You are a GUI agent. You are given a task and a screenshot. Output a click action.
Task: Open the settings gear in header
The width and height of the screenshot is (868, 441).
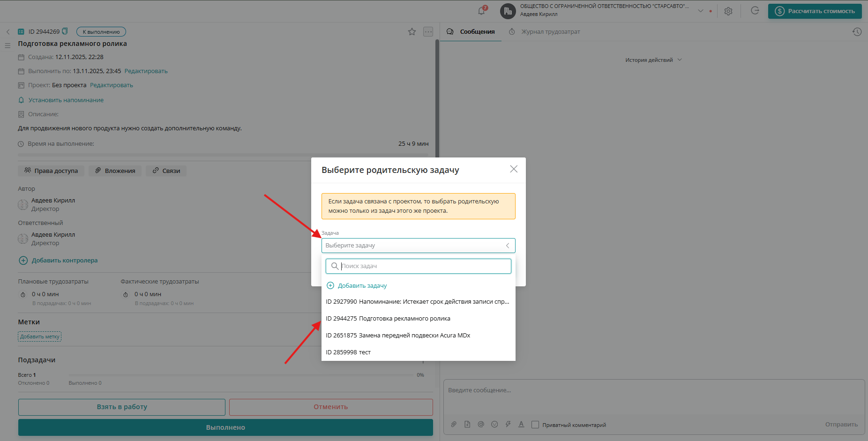coord(728,11)
